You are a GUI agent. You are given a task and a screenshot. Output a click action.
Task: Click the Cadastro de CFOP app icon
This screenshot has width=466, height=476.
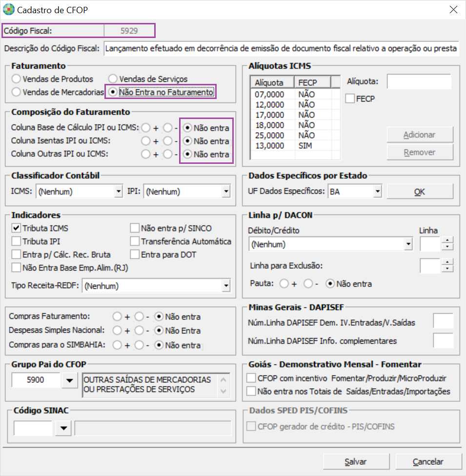pos(8,9)
